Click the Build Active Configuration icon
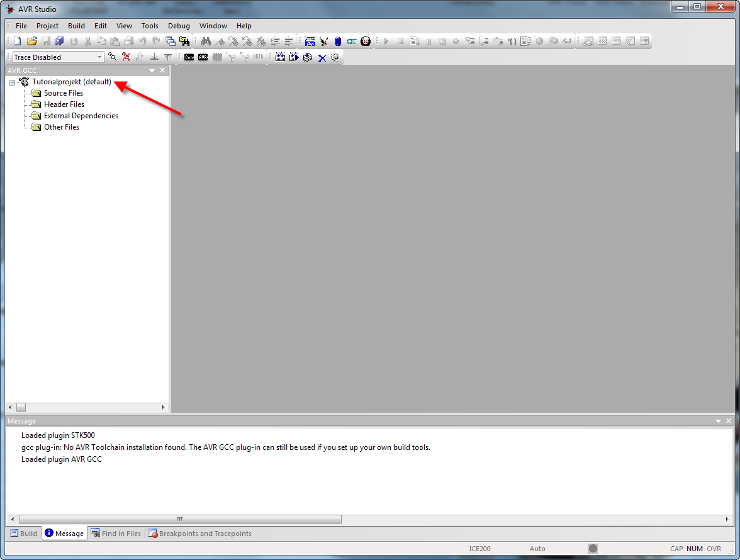 pos(281,57)
